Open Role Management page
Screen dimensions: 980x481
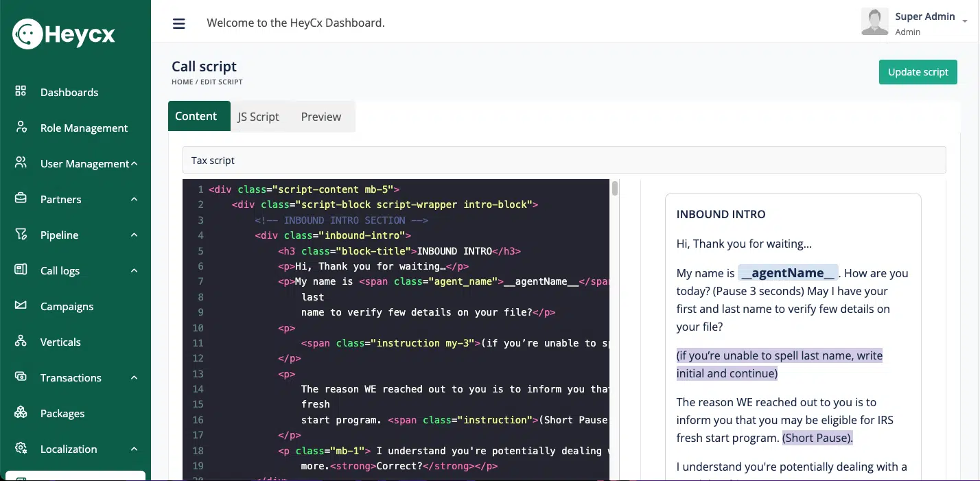tap(84, 128)
